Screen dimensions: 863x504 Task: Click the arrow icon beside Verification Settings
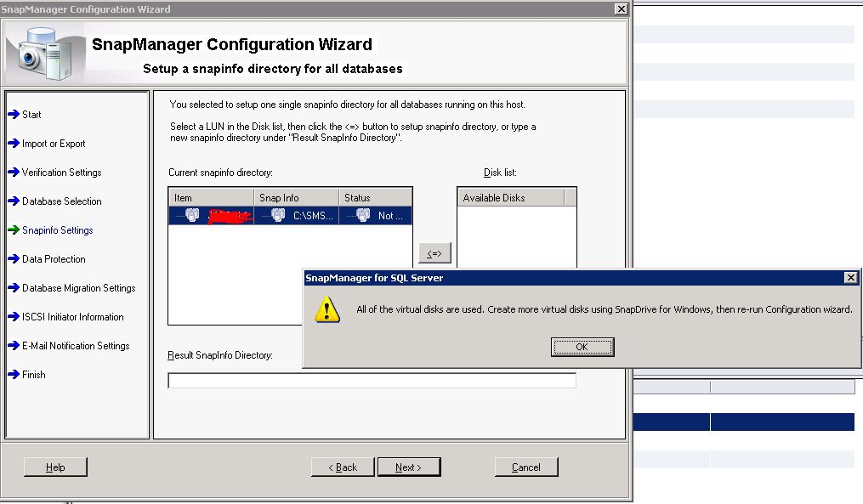pos(14,173)
